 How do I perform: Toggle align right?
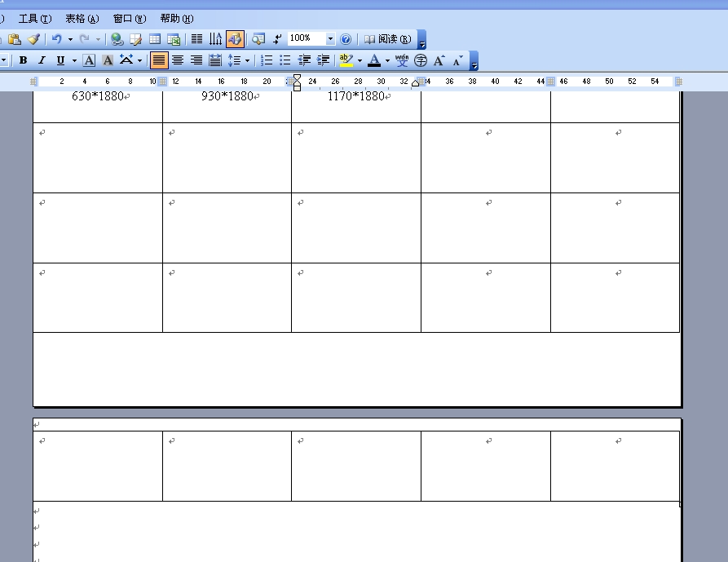[x=196, y=60]
